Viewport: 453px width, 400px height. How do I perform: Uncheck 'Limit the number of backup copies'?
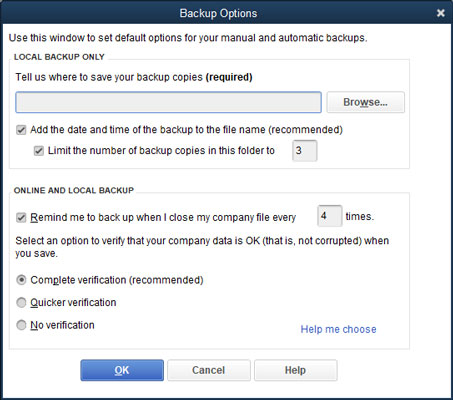pyautogui.click(x=39, y=151)
